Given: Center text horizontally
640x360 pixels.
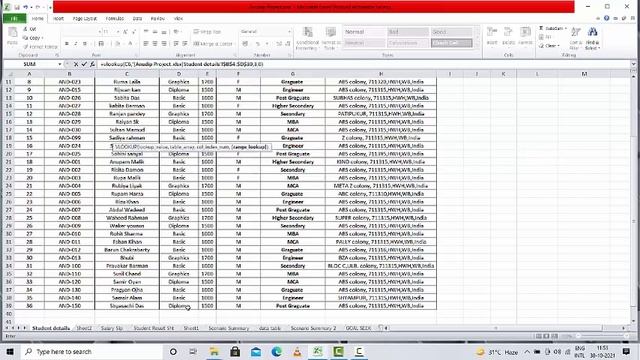Looking at the screenshot, I should (x=155, y=44).
